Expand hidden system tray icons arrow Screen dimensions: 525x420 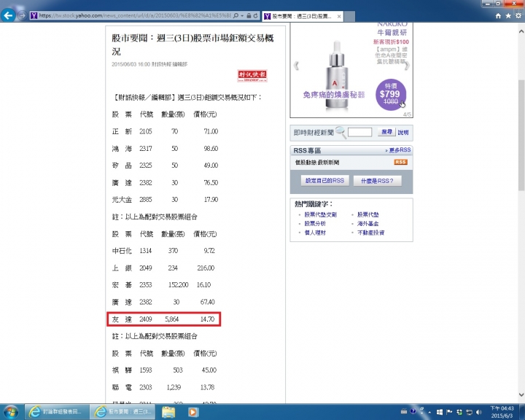point(429,412)
